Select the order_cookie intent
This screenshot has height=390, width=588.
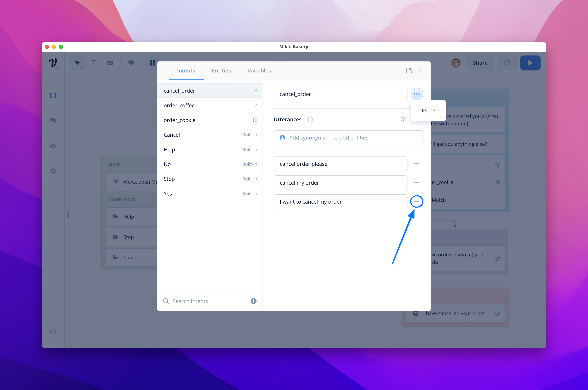[210, 120]
